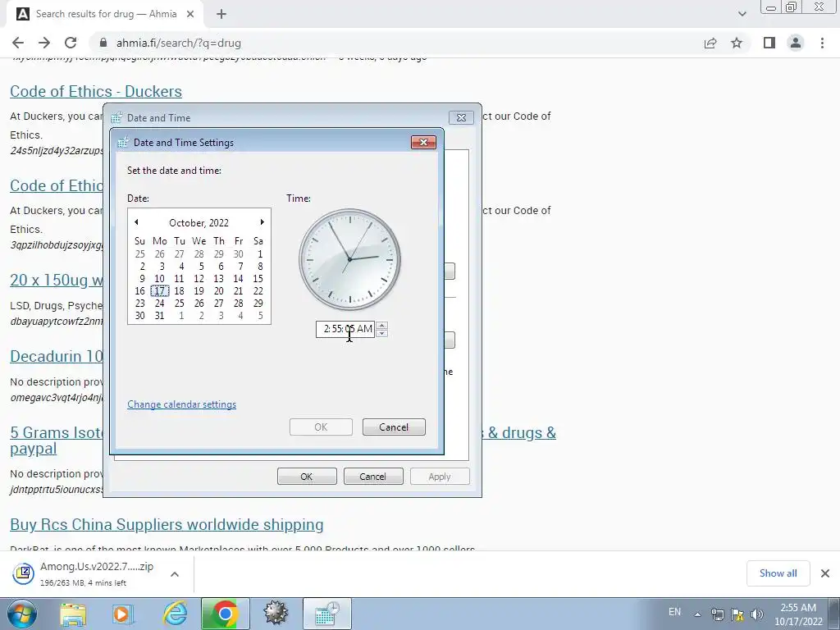Image resolution: width=840 pixels, height=630 pixels.
Task: Open Internet Explorer from taskbar
Action: (x=175, y=614)
